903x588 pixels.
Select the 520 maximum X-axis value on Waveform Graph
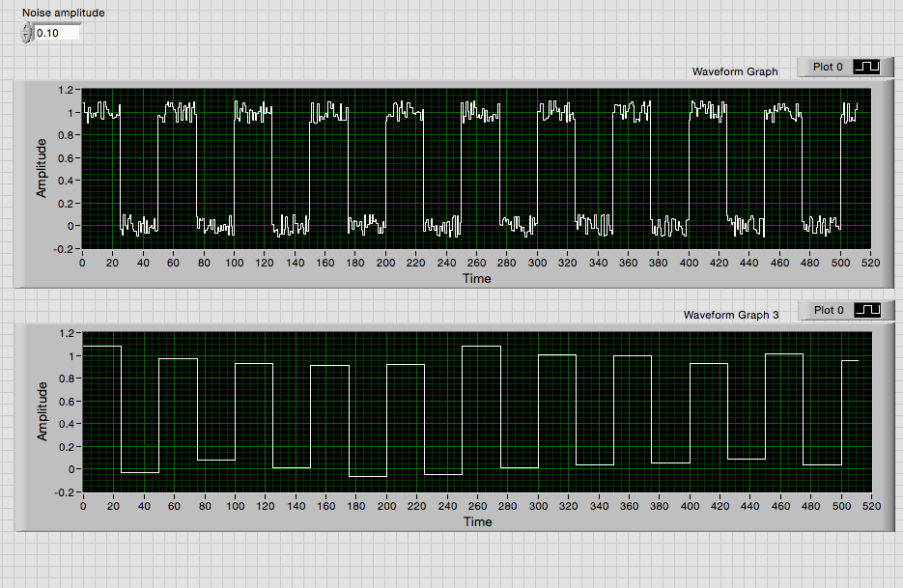tap(871, 263)
